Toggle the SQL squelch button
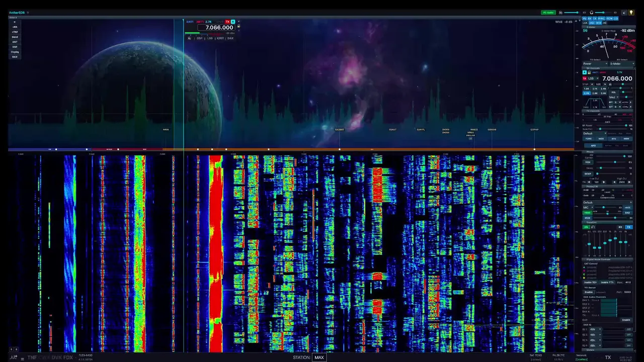644x362 pixels. (613, 92)
